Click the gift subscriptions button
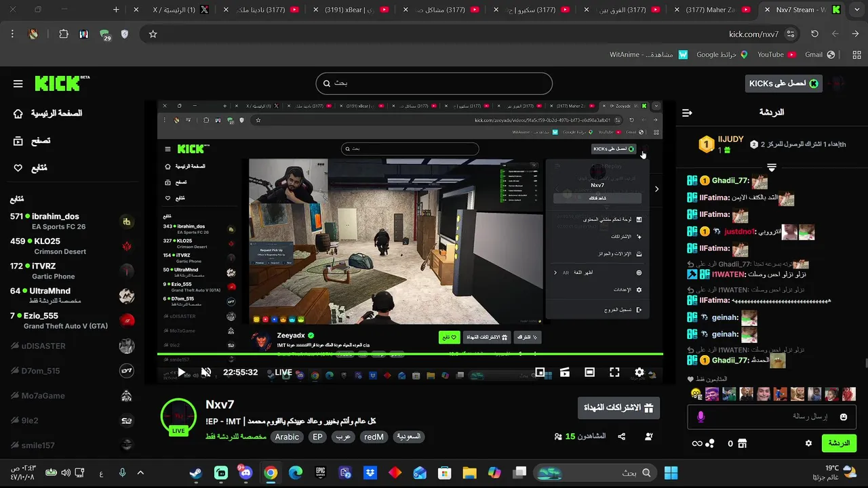 (x=618, y=407)
